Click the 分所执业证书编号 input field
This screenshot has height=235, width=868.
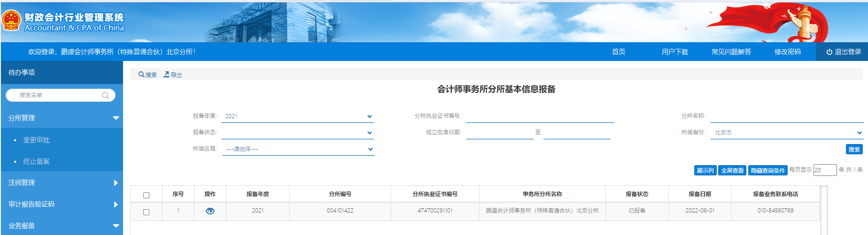pos(540,116)
